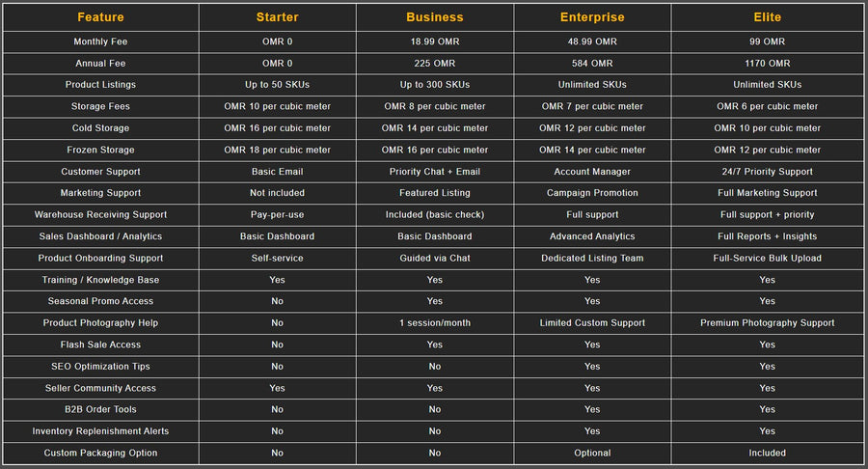Select the Dedicated Listing Team cell
This screenshot has width=868, height=469.
tap(592, 258)
